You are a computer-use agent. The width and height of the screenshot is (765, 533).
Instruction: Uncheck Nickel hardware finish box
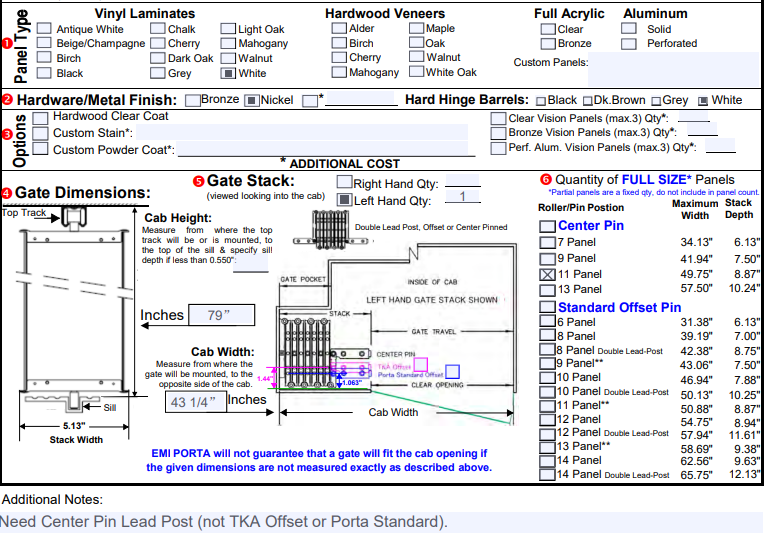pos(251,101)
